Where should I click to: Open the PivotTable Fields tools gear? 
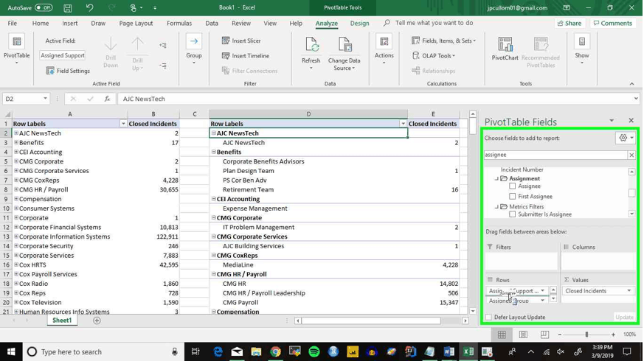tap(626, 139)
